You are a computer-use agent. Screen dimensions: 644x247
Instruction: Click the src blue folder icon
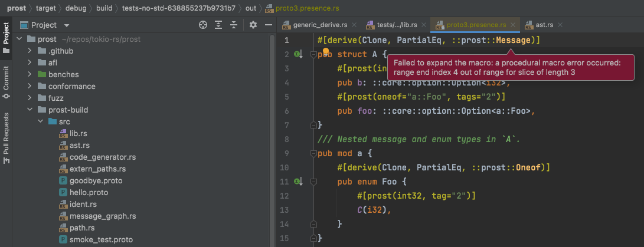pyautogui.click(x=53, y=122)
